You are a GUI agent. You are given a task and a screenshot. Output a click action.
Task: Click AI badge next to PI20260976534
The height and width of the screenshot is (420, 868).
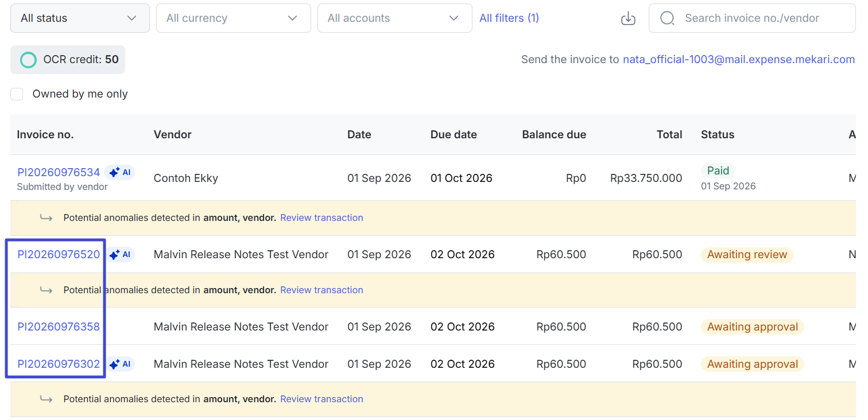coord(119,172)
